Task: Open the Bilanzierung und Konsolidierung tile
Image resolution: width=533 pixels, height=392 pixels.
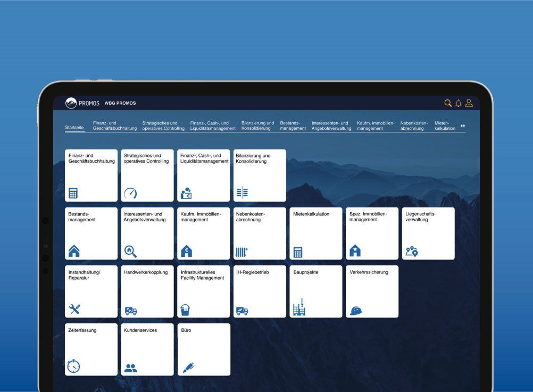Action: (260, 175)
